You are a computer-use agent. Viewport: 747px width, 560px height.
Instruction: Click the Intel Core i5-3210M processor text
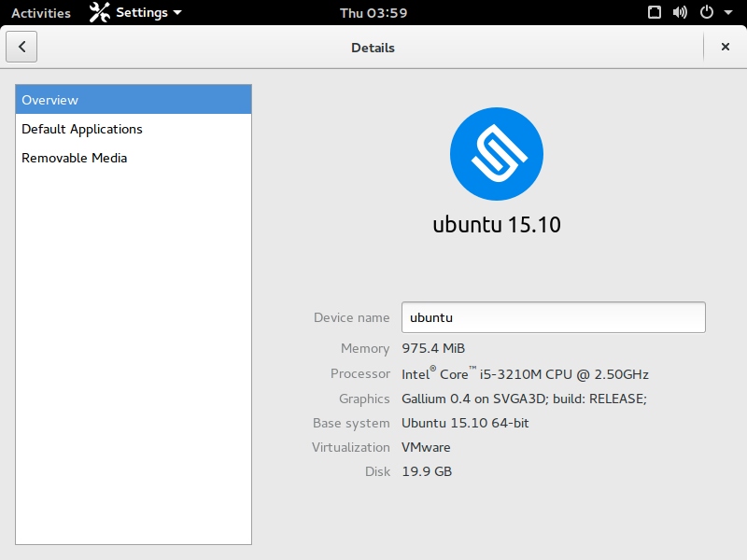pos(525,373)
